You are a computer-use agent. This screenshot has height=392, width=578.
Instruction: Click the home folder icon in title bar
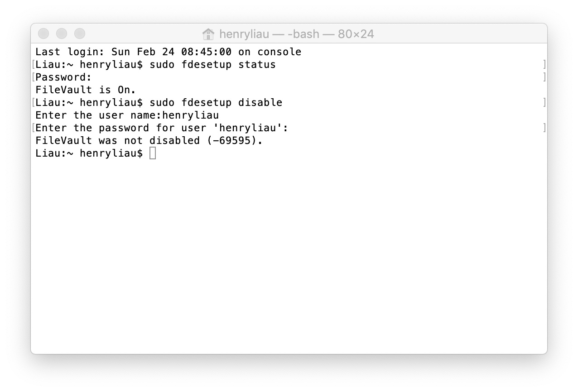click(208, 34)
